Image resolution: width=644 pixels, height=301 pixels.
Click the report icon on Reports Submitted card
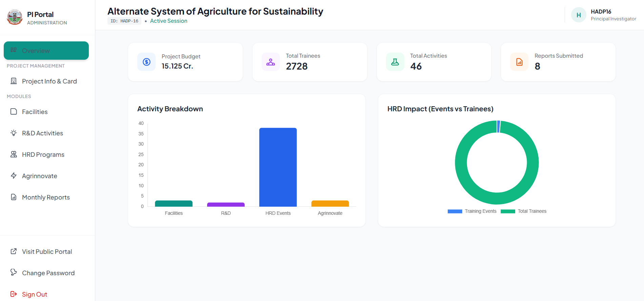tap(519, 62)
